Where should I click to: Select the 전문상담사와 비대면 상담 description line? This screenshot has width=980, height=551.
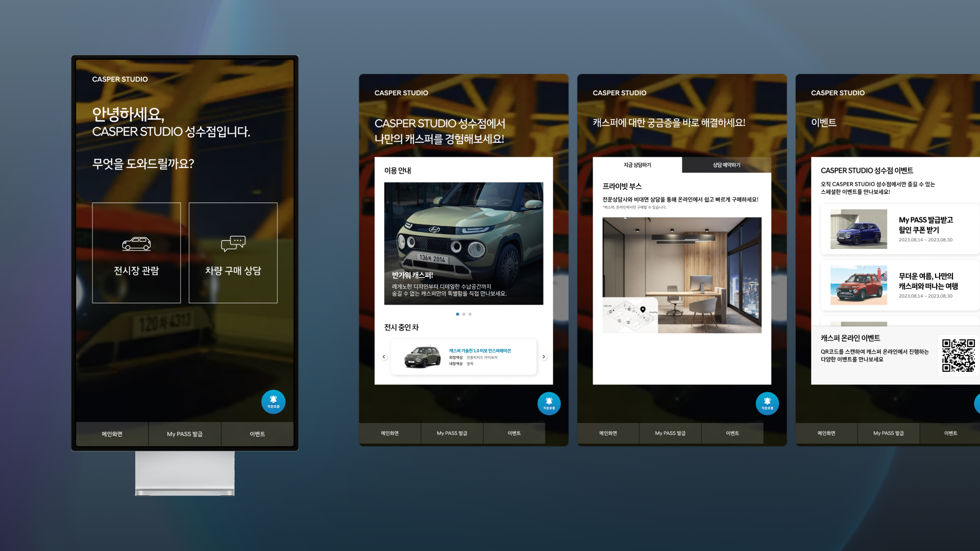[x=680, y=199]
